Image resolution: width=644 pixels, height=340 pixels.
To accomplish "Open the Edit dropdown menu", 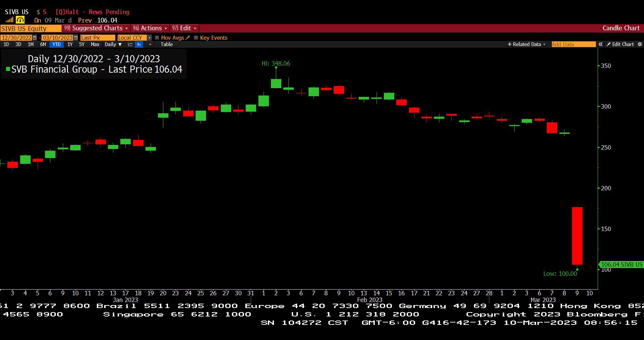I will (184, 28).
